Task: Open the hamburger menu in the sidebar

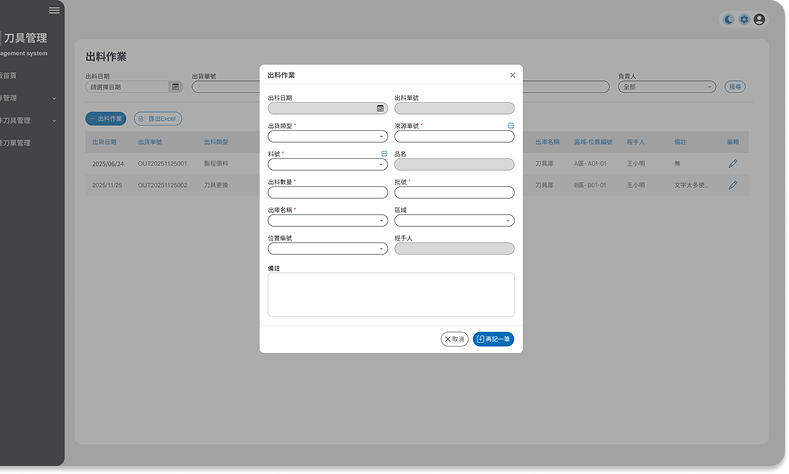Action: pos(54,10)
